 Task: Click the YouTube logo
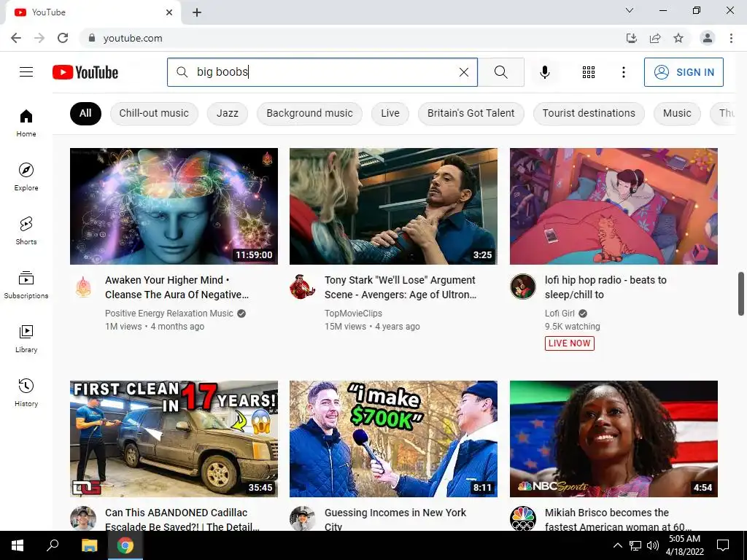(85, 72)
